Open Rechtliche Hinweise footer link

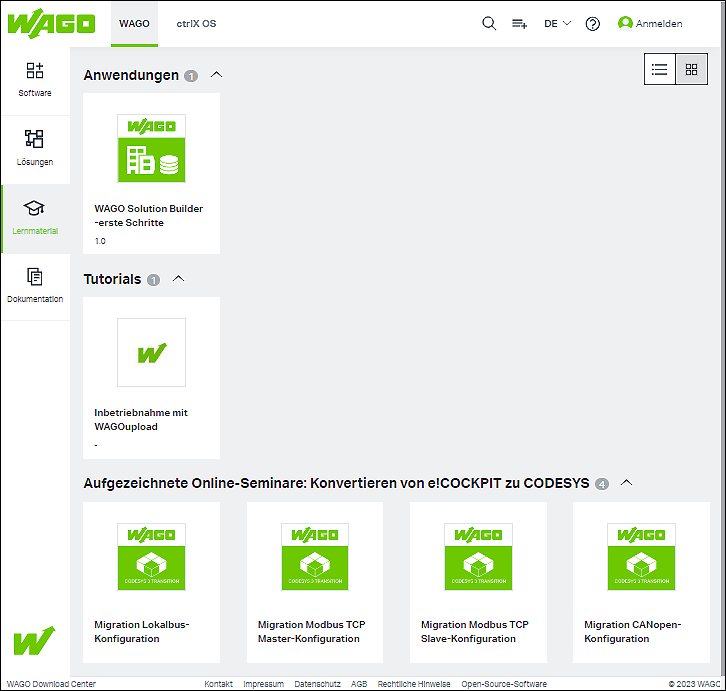point(414,684)
